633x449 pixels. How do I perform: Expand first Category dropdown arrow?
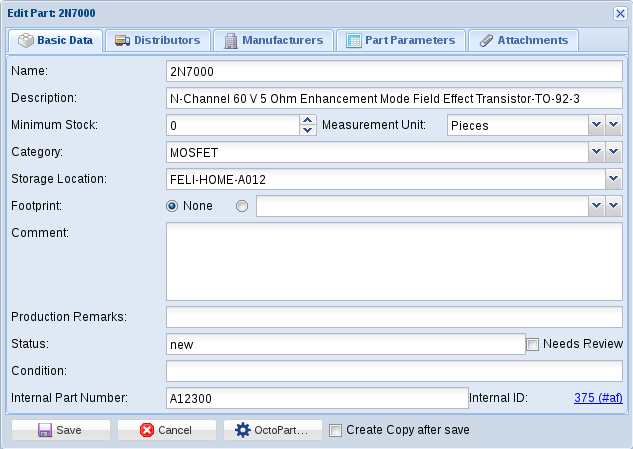[x=596, y=152]
